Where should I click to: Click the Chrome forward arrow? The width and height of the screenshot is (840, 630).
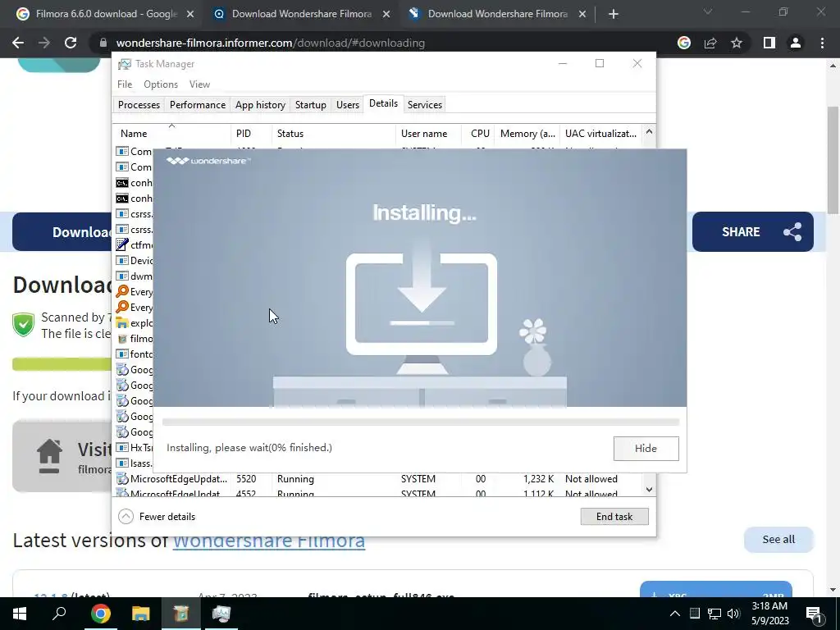point(44,43)
